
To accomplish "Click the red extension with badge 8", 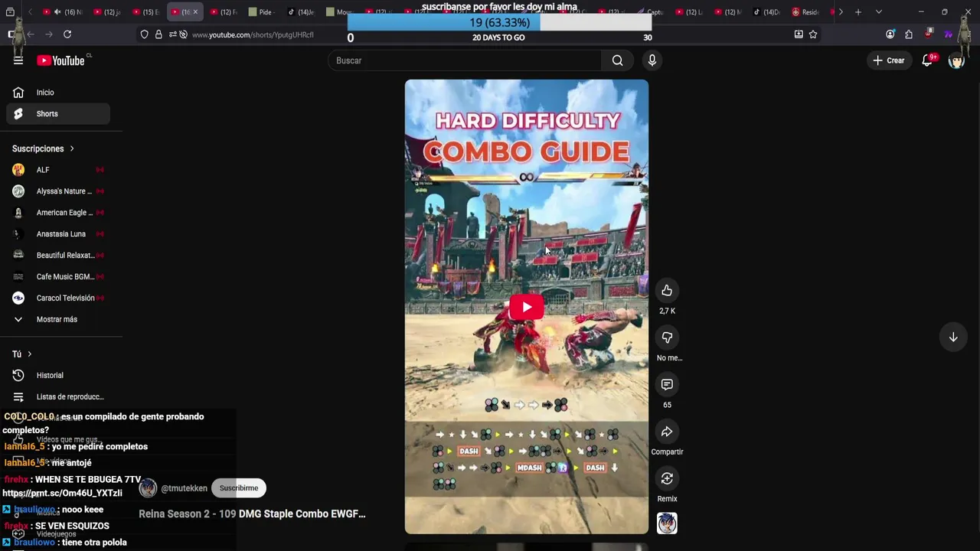I will coord(929,34).
